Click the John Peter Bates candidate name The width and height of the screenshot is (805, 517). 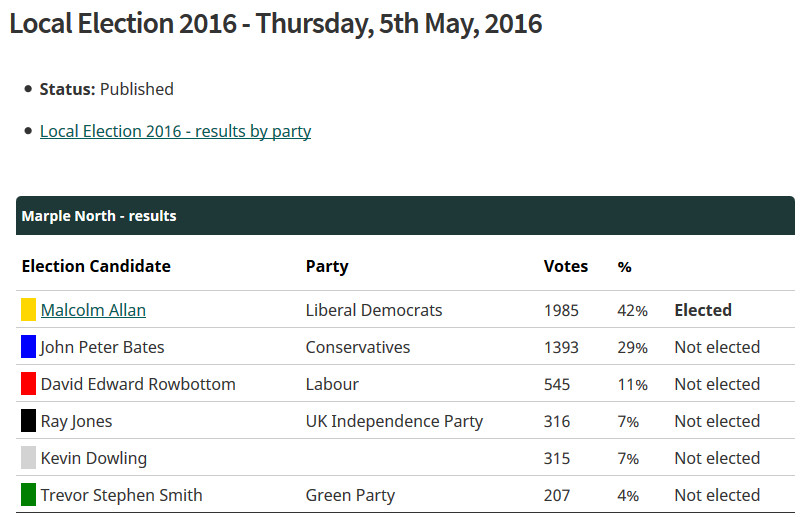click(102, 347)
